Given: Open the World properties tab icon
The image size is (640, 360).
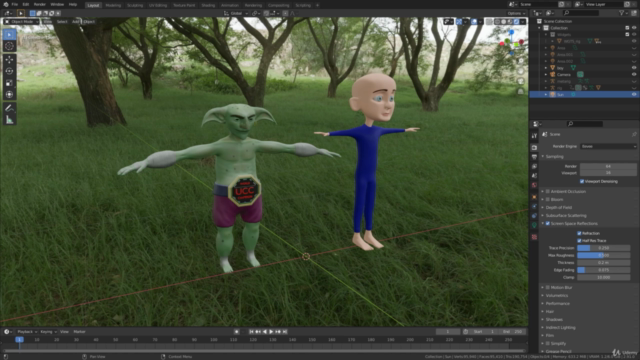Looking at the screenshot, I should (x=534, y=185).
